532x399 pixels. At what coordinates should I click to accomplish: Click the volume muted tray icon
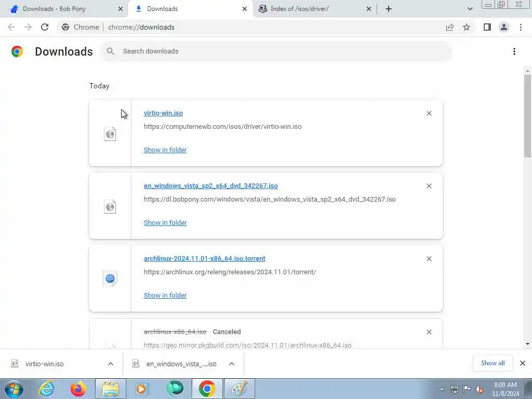480,389
